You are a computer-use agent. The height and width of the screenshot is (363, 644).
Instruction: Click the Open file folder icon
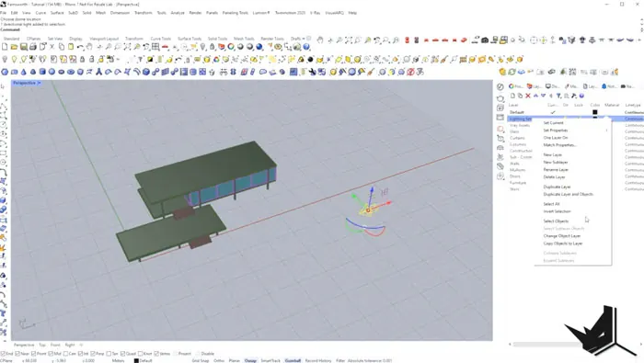coord(15,47)
